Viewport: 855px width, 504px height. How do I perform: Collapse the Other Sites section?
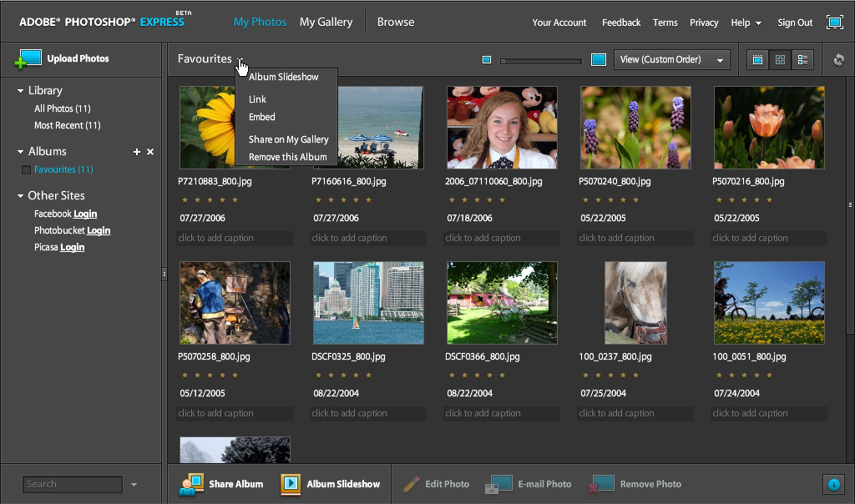[x=21, y=196]
